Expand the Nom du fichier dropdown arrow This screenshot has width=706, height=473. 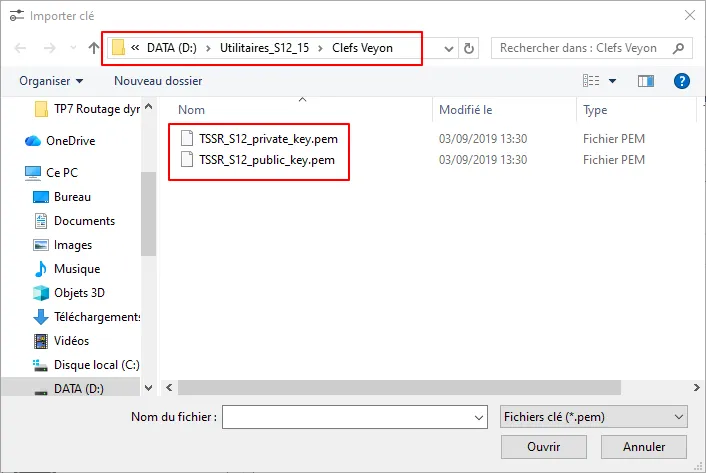click(479, 417)
